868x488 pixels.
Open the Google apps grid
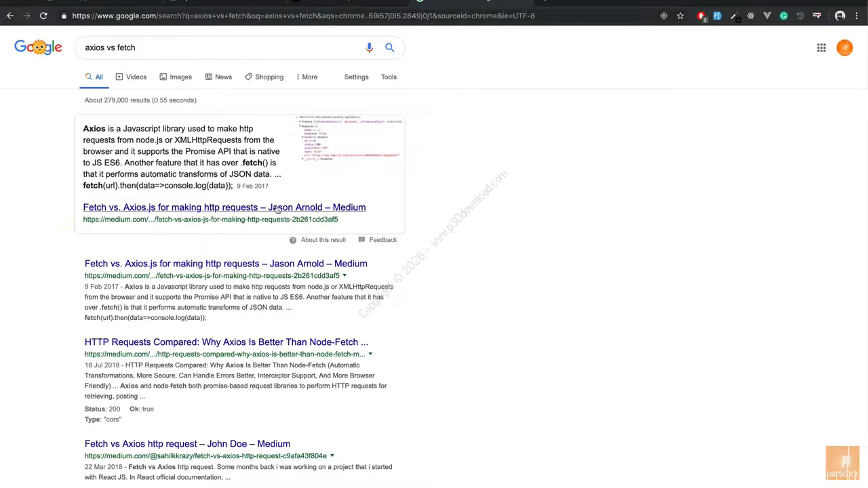[821, 47]
